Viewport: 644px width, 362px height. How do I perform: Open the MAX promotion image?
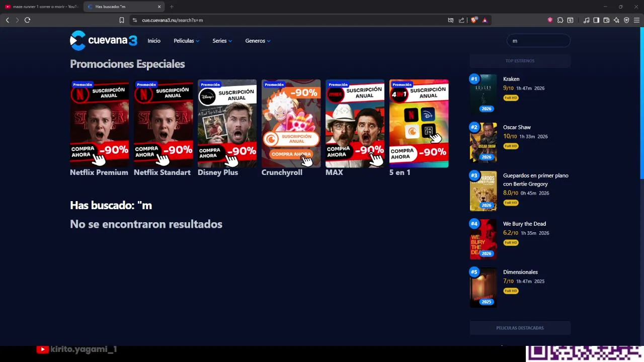point(355,123)
